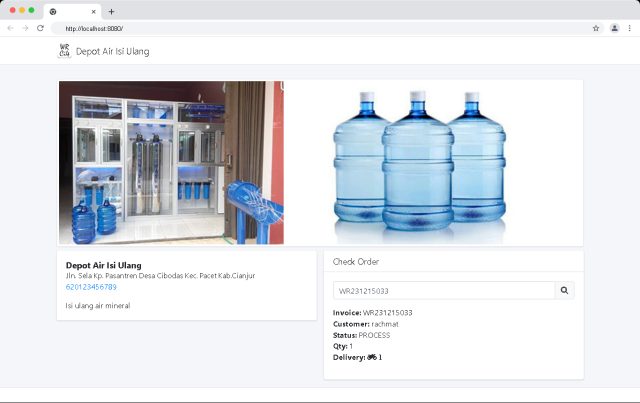The width and height of the screenshot is (640, 403).
Task: Reload the page
Action: [40, 28]
